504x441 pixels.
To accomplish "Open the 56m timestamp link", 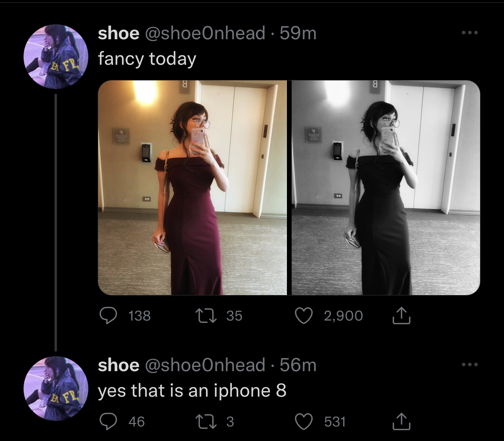I will pyautogui.click(x=298, y=365).
